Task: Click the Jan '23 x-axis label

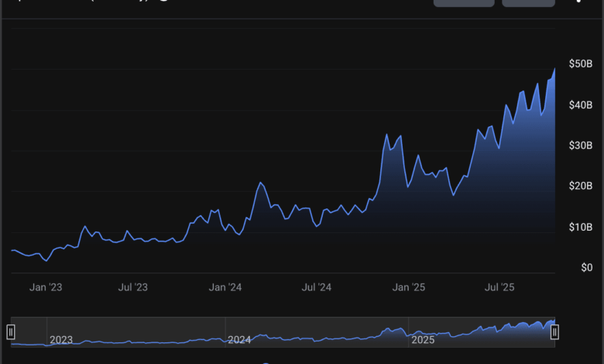Action: coord(46,287)
